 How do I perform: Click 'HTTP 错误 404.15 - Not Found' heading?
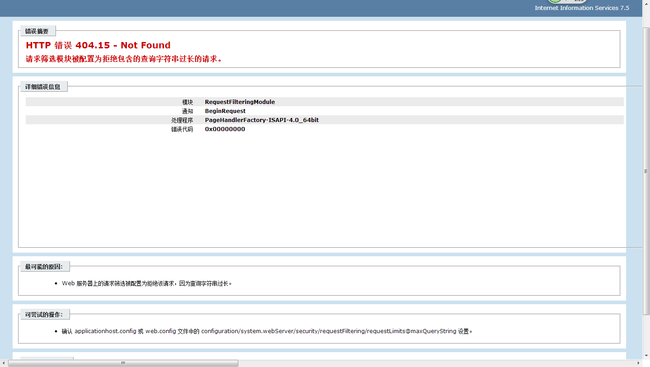click(98, 45)
